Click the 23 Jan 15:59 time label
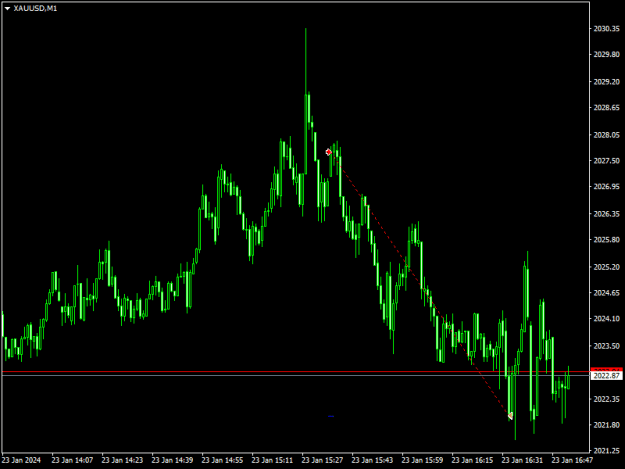Screen dimensions: 625x469 pyautogui.click(x=423, y=460)
